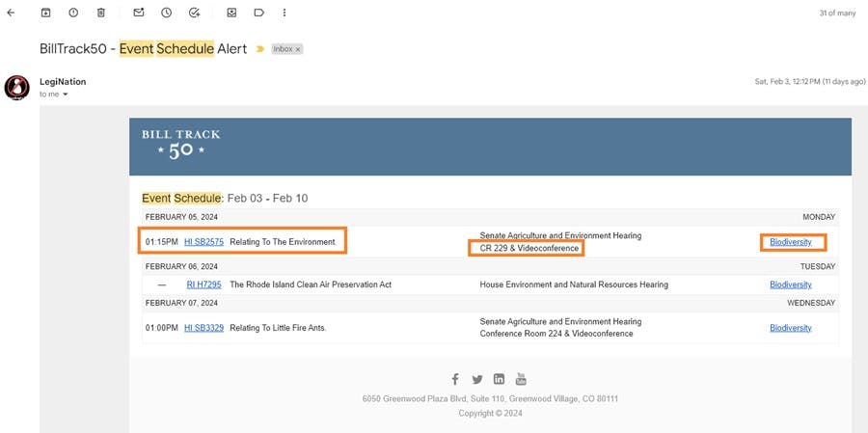Screen dimensions: 868x433
Task: Open Biodiversity link for RI H7295
Action: tap(791, 284)
